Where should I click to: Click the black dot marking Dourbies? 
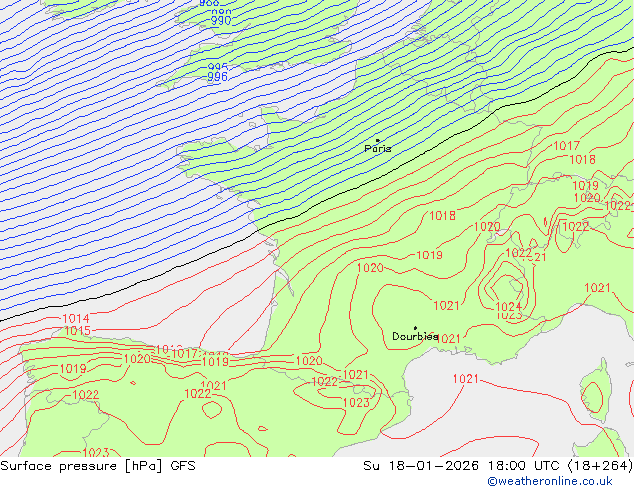click(x=415, y=328)
